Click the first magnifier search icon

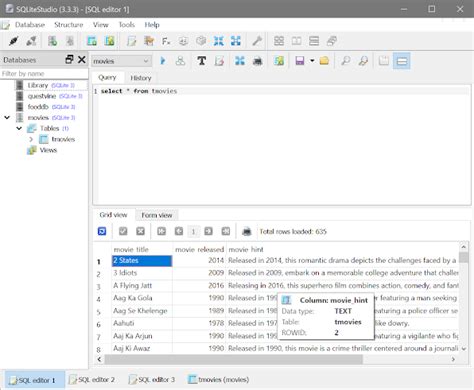(346, 61)
